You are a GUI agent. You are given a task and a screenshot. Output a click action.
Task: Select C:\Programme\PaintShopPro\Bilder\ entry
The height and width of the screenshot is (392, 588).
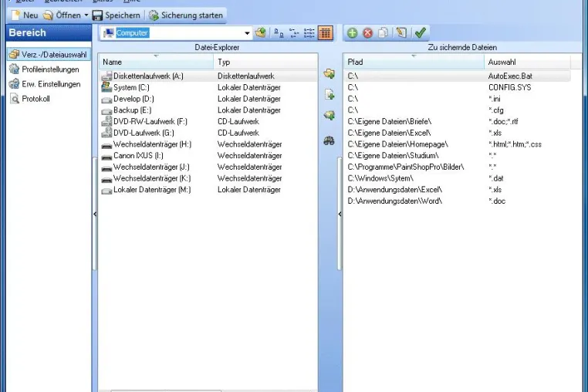[458, 167]
